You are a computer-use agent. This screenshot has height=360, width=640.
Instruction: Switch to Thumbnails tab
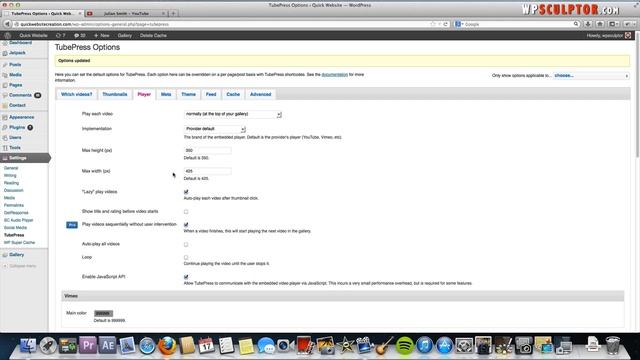115,94
